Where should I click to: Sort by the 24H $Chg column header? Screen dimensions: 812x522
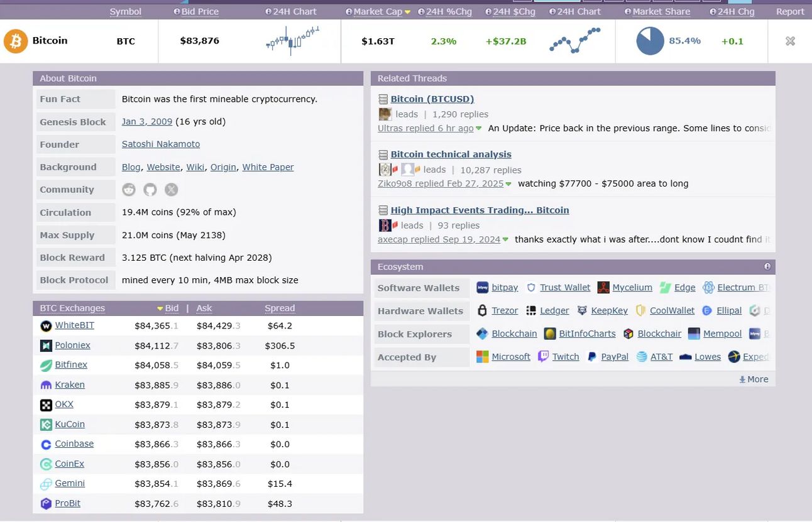pyautogui.click(x=514, y=11)
